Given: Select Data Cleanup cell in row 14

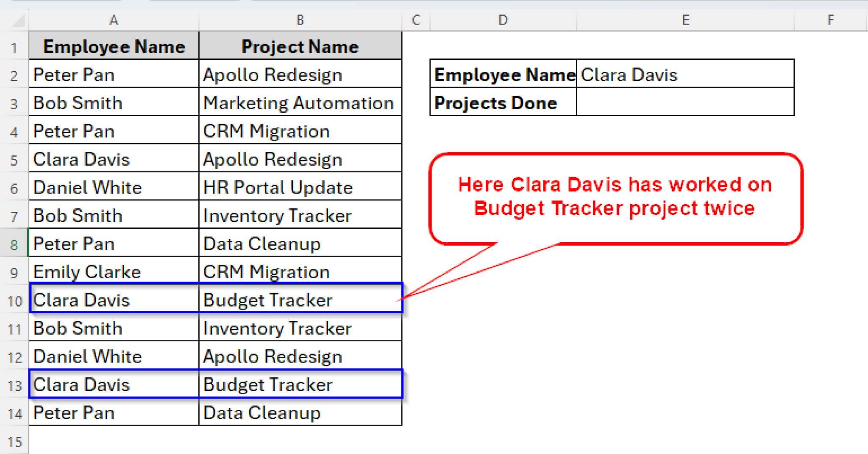Looking at the screenshot, I should point(300,413).
